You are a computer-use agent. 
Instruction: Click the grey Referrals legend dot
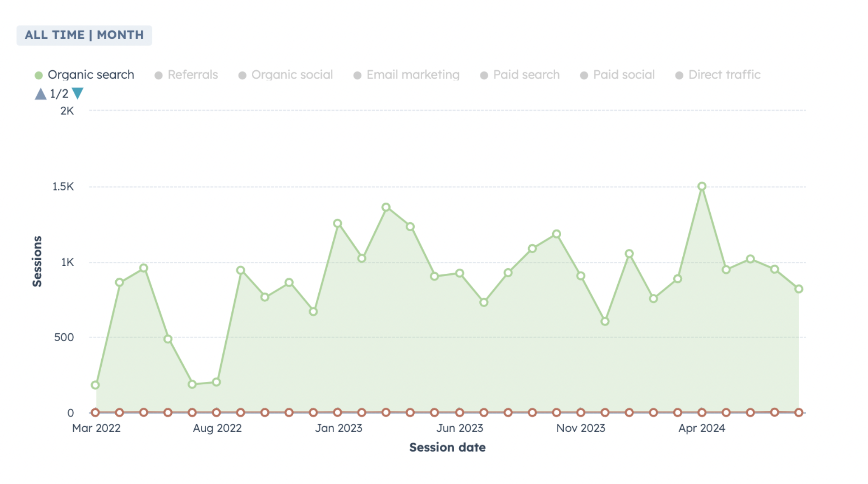click(x=159, y=75)
